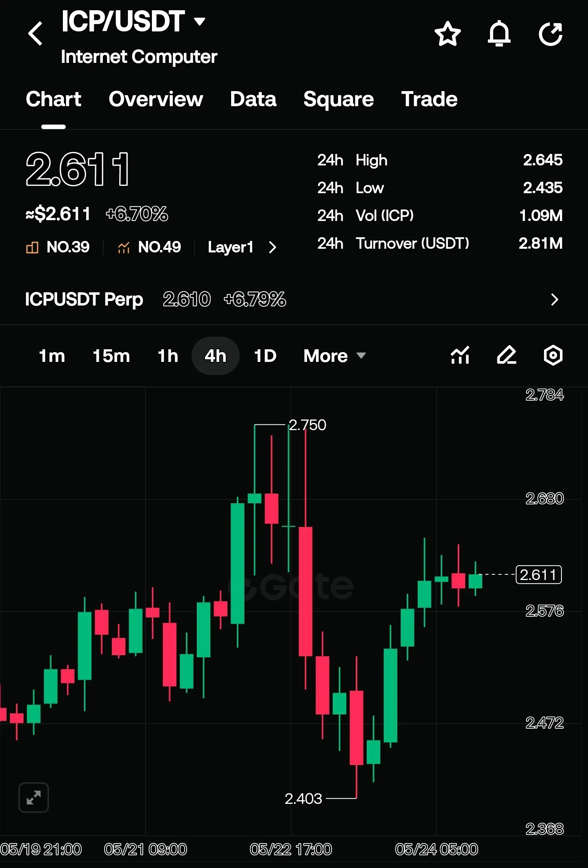This screenshot has height=868, width=588.
Task: Open the drawing pencil tool
Action: coord(507,355)
